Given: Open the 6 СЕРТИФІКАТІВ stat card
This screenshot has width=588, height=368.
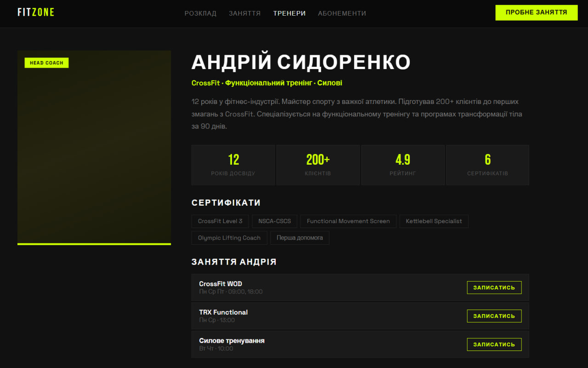Looking at the screenshot, I should tap(487, 165).
